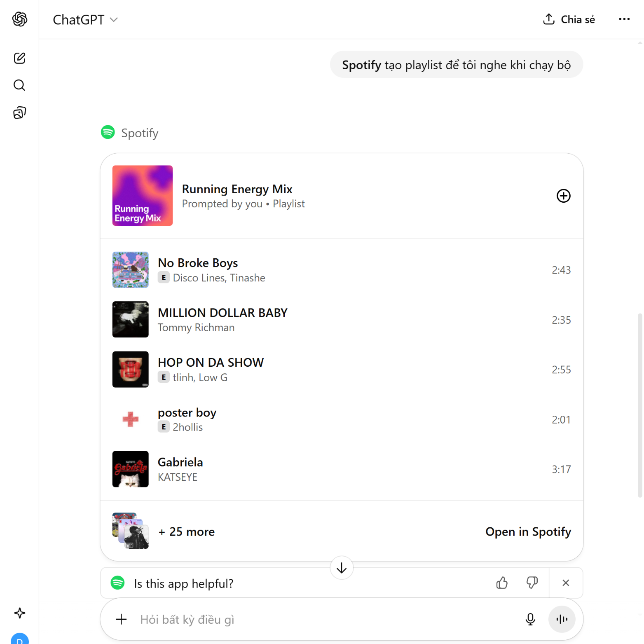Screen dimensions: 644x644
Task: Click the 'Hỏi bất kỳ điều gì' input field
Action: point(321,619)
